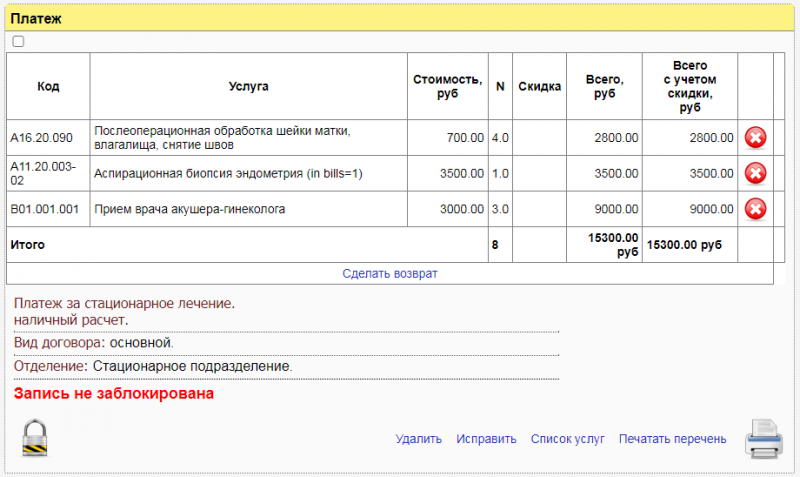
Task: Click the Стоимость, руб column header
Action: click(x=447, y=87)
